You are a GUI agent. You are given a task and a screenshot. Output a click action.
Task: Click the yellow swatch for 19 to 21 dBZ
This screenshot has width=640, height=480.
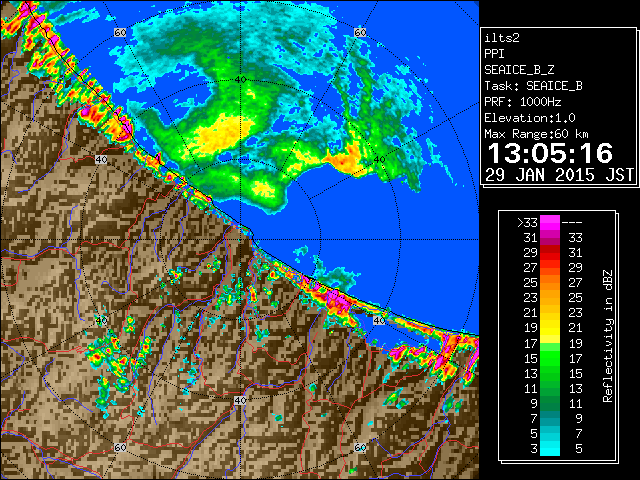[x=550, y=328]
